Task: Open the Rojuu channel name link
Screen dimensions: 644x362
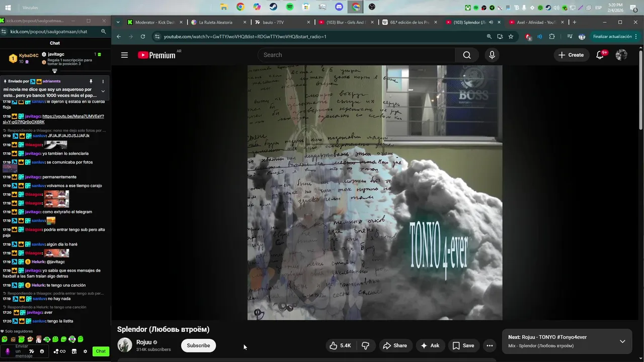Action: (x=144, y=342)
